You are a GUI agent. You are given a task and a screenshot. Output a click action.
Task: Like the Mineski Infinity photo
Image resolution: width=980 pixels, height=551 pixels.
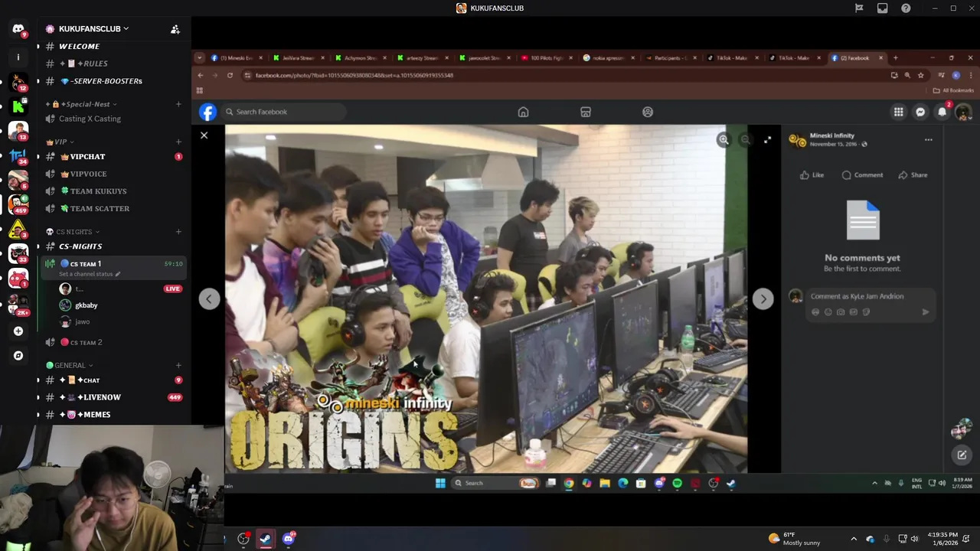pyautogui.click(x=812, y=175)
